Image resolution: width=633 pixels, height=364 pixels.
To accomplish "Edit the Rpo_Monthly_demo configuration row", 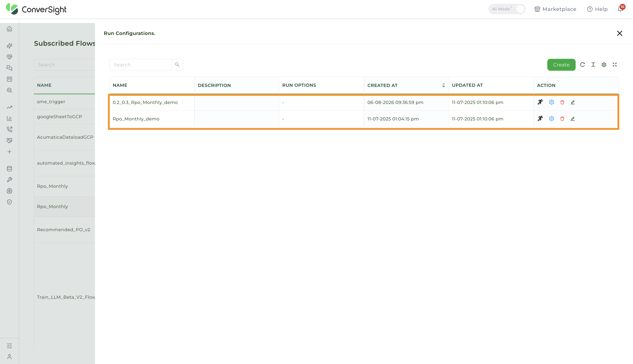I will [x=573, y=119].
